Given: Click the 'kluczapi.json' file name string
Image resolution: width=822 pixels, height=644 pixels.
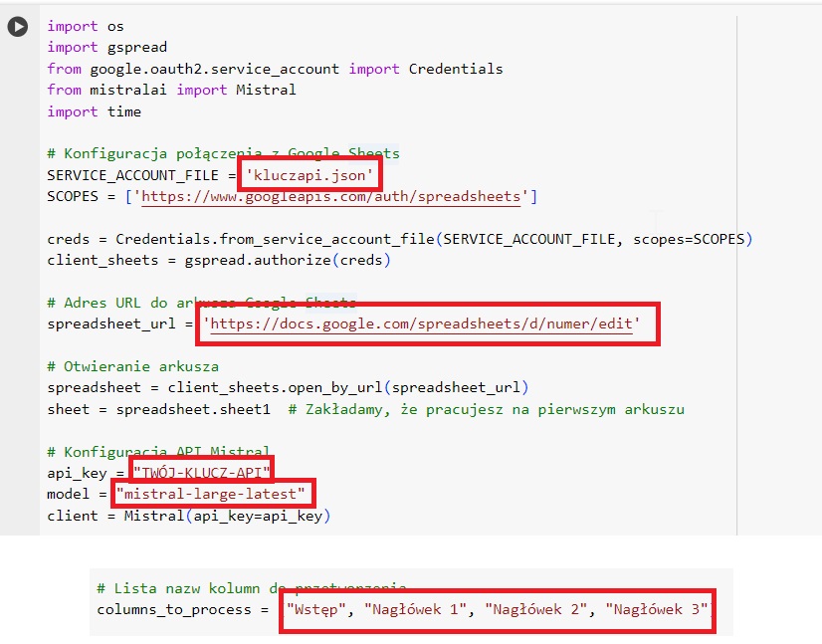Looking at the screenshot, I should pyautogui.click(x=310, y=175).
